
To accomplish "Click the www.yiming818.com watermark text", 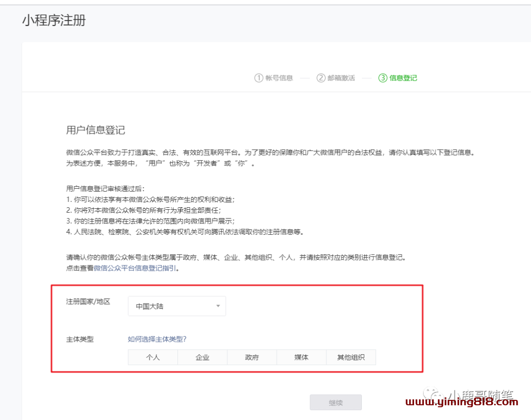I will click(462, 402).
